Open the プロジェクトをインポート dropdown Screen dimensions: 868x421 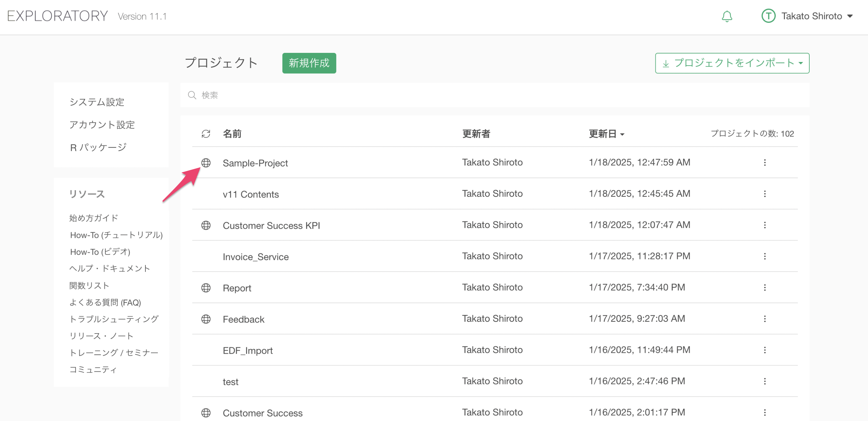[732, 63]
